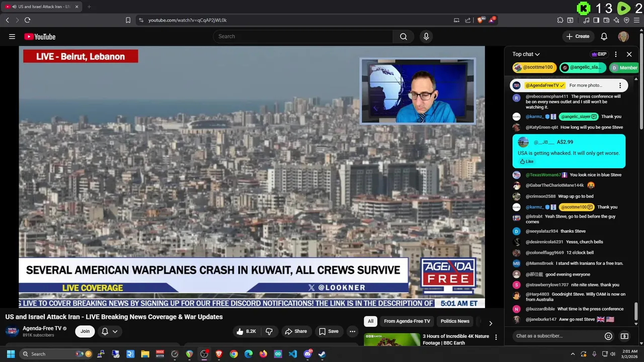Image resolution: width=644 pixels, height=362 pixels.
Task: Open Steam from the taskbar
Action: tap(322, 354)
